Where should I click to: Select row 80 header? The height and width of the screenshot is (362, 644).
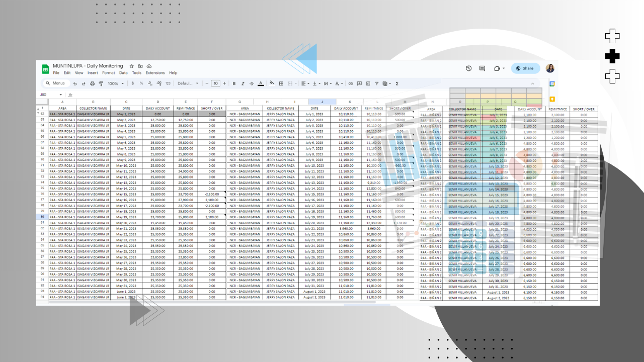(x=42, y=217)
